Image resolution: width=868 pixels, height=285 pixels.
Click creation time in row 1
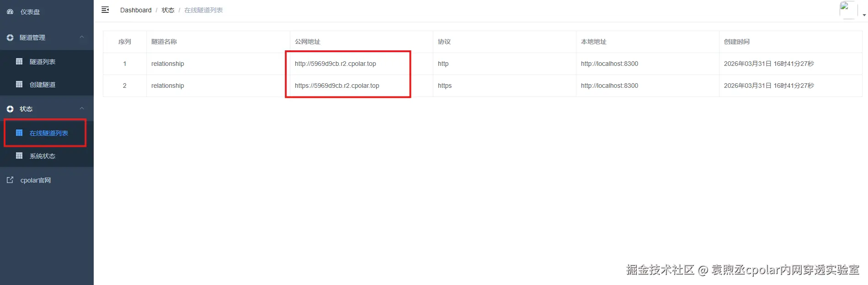coord(769,64)
